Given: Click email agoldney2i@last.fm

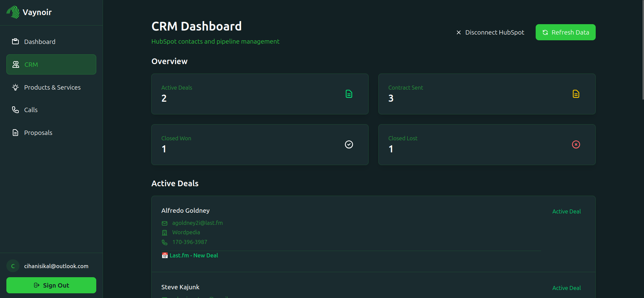Looking at the screenshot, I should [198, 223].
